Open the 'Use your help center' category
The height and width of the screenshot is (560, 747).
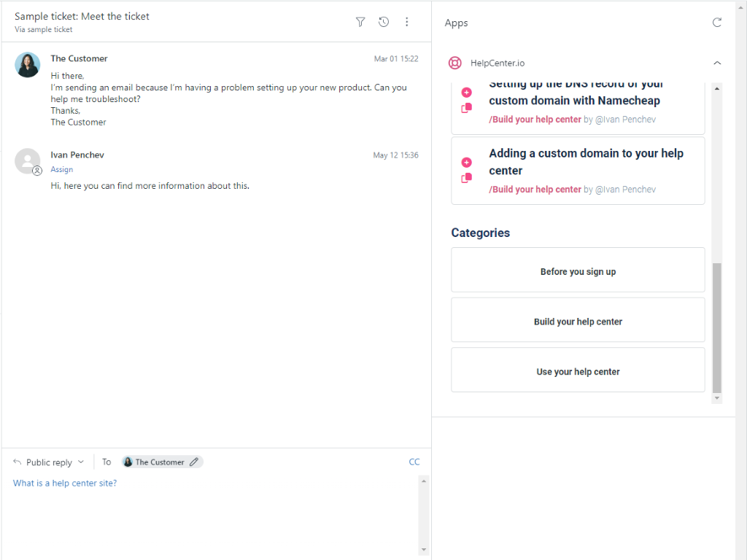click(578, 372)
